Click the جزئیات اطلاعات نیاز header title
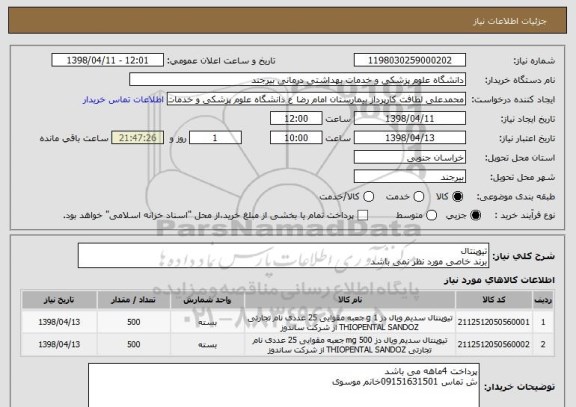The height and width of the screenshot is (407, 576). pos(510,21)
